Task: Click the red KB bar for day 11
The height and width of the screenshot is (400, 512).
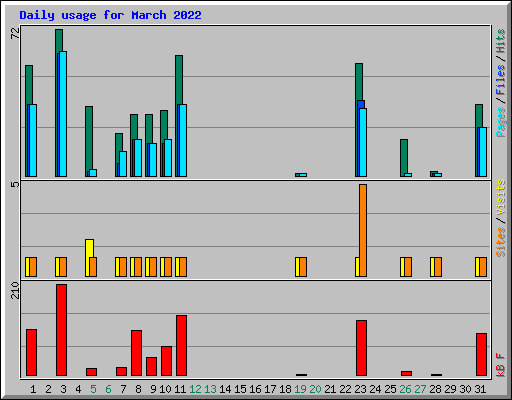Action: pos(181,346)
